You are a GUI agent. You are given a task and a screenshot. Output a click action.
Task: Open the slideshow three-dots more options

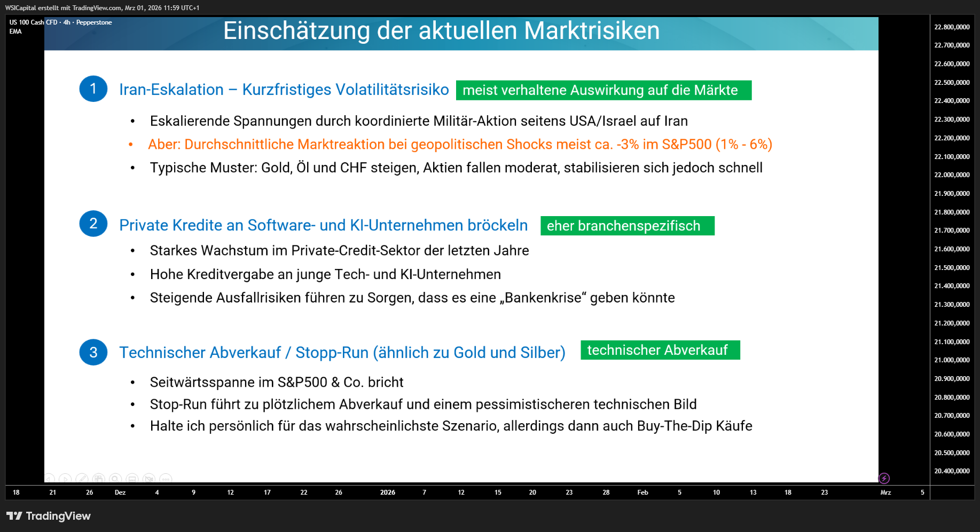[x=166, y=479]
